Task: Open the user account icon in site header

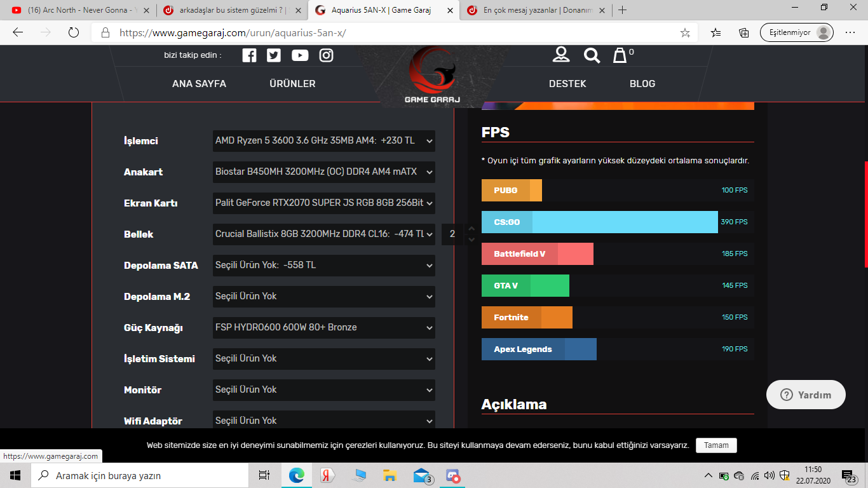Action: coord(561,55)
